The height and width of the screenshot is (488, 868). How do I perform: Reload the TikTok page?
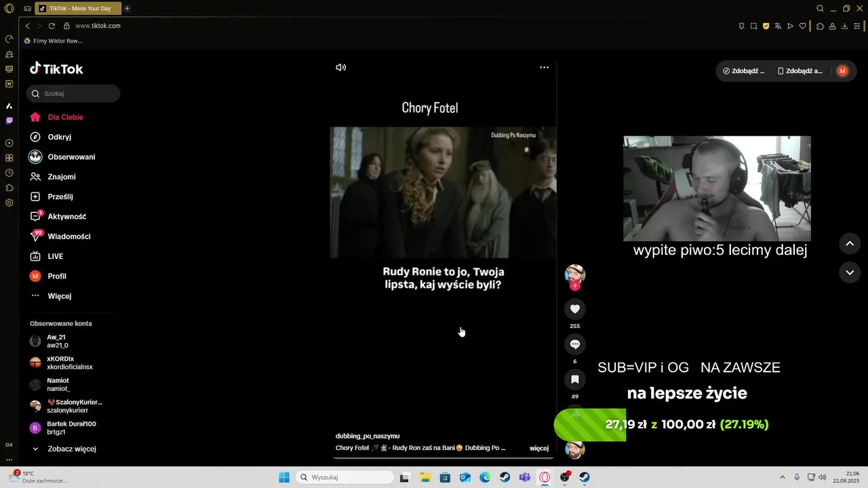52,26
